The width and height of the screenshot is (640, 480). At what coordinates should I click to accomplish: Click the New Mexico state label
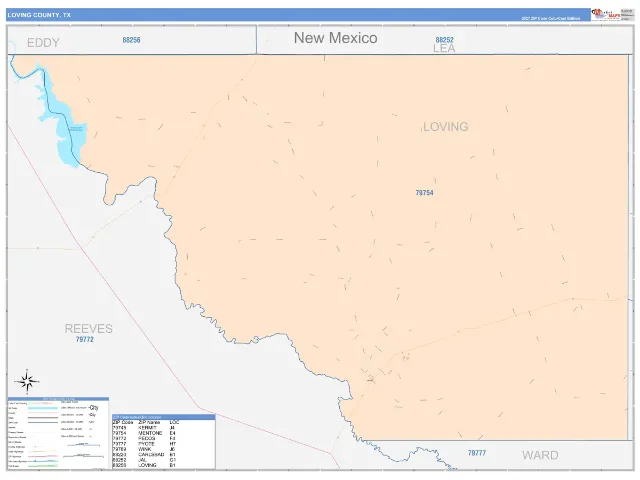336,38
